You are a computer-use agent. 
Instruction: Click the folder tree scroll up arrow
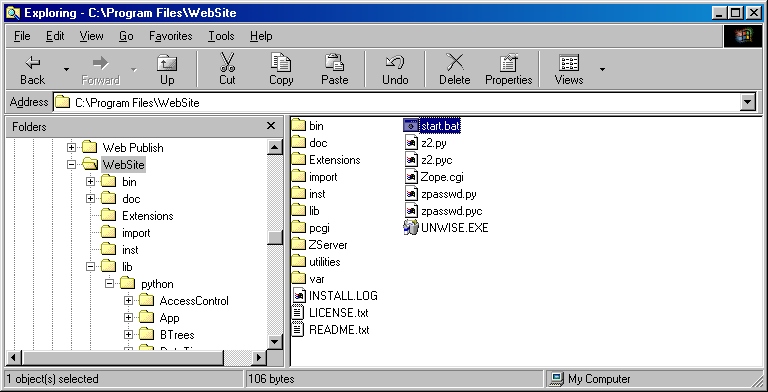(x=275, y=147)
